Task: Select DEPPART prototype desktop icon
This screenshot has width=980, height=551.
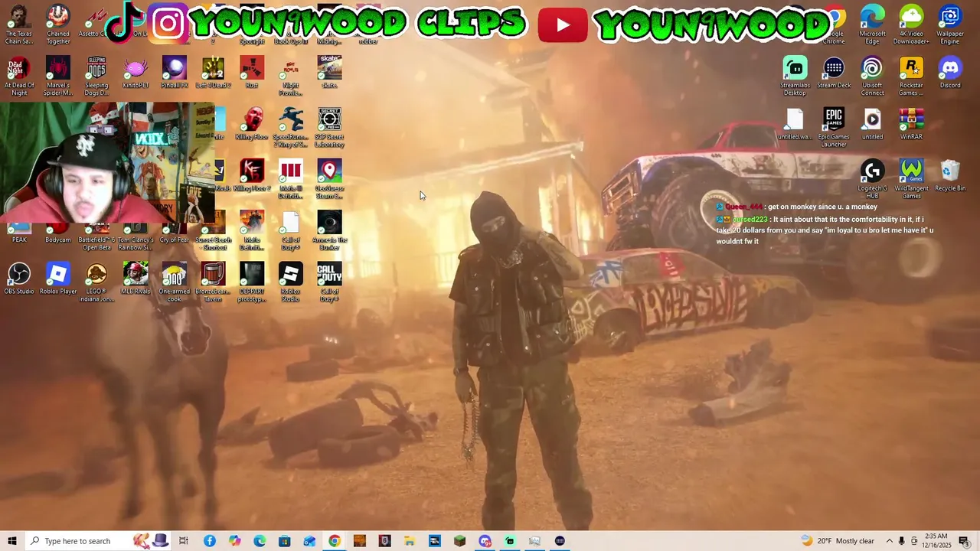Action: 252,282
